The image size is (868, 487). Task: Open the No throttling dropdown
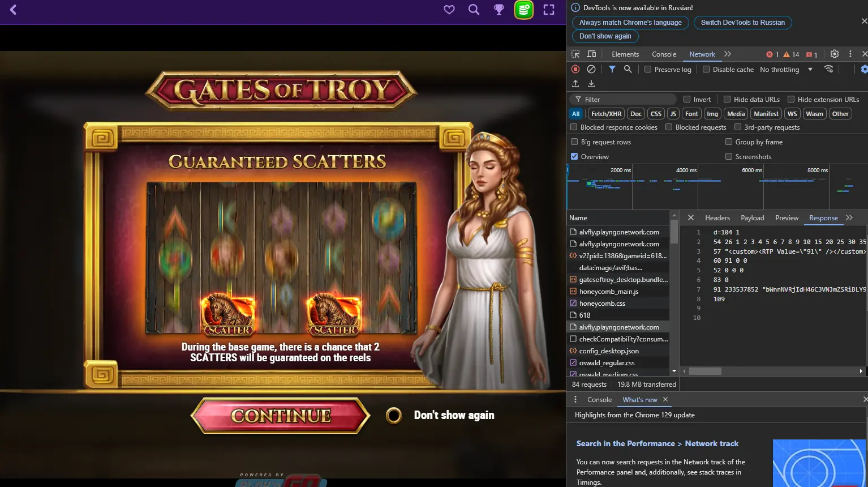click(786, 69)
